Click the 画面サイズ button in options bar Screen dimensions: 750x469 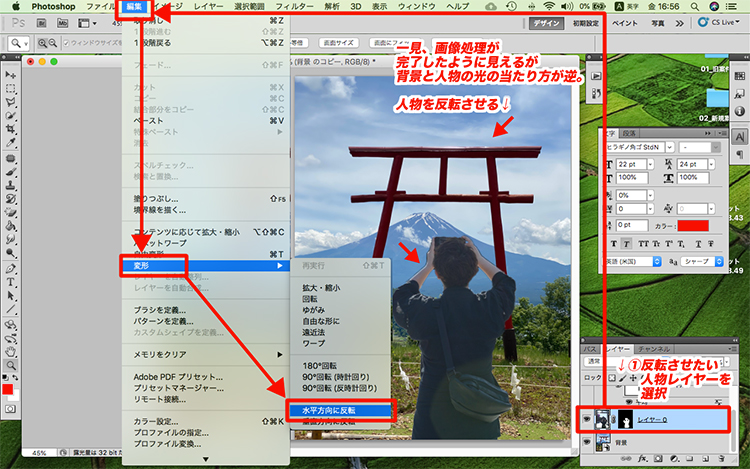[339, 43]
